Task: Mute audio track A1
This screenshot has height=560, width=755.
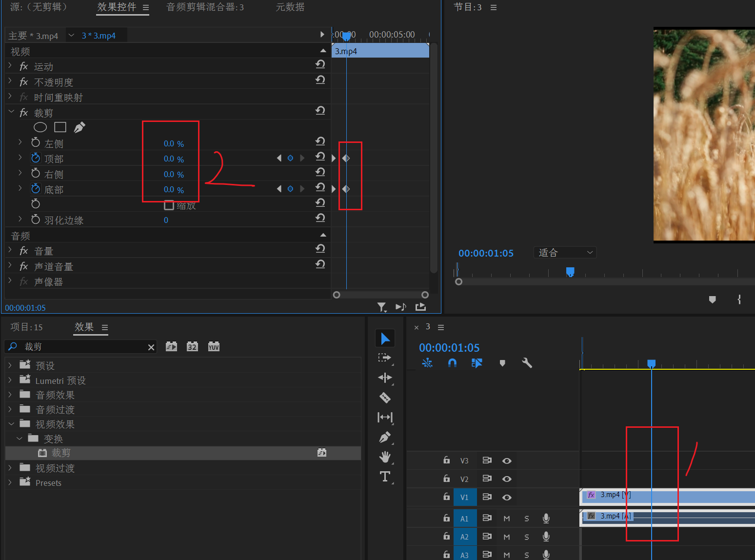Action: pos(507,519)
